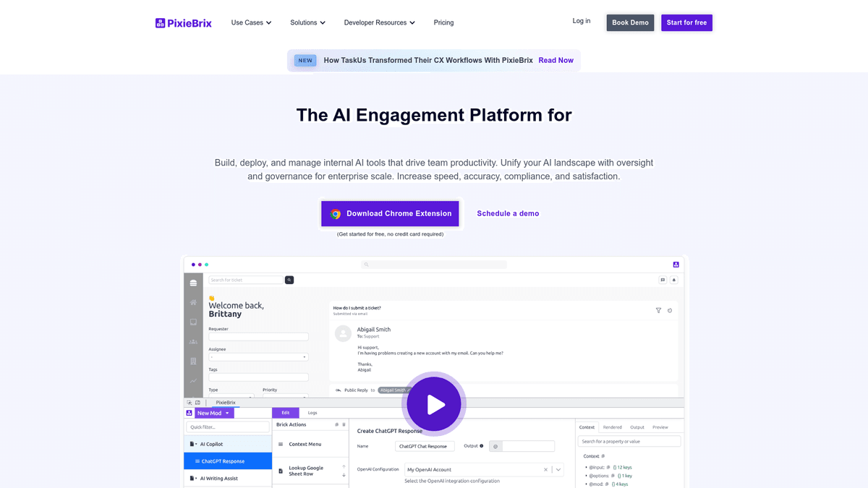The image size is (868, 488).
Task: Click the element inspector icon in devtools bar
Action: [x=190, y=403]
